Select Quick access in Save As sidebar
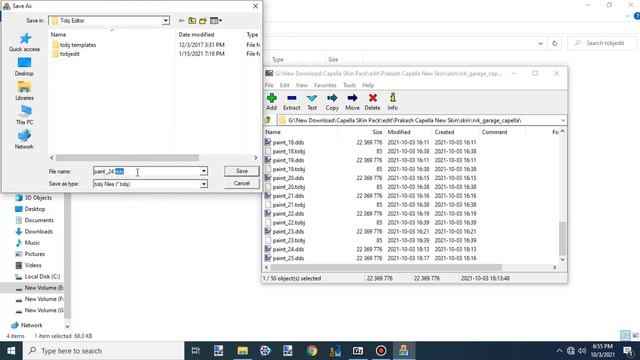 coord(24,42)
